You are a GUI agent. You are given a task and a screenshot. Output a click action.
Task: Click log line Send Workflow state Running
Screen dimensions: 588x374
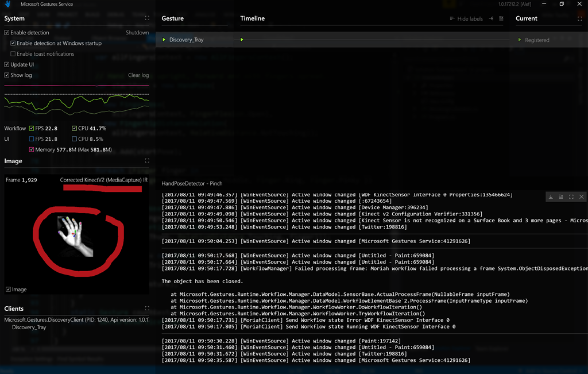[308, 327]
